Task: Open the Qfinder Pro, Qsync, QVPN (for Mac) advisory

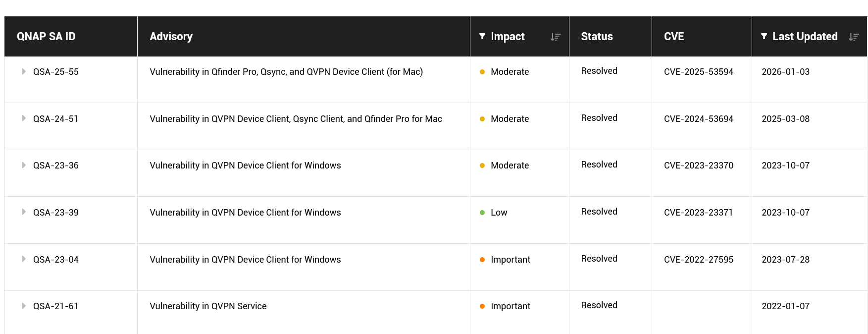Action: (286, 72)
